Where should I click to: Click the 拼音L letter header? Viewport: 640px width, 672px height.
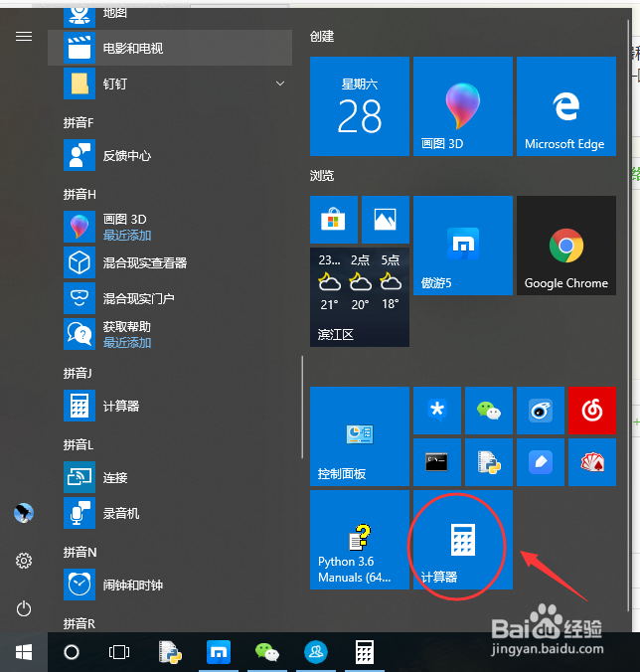point(79,445)
